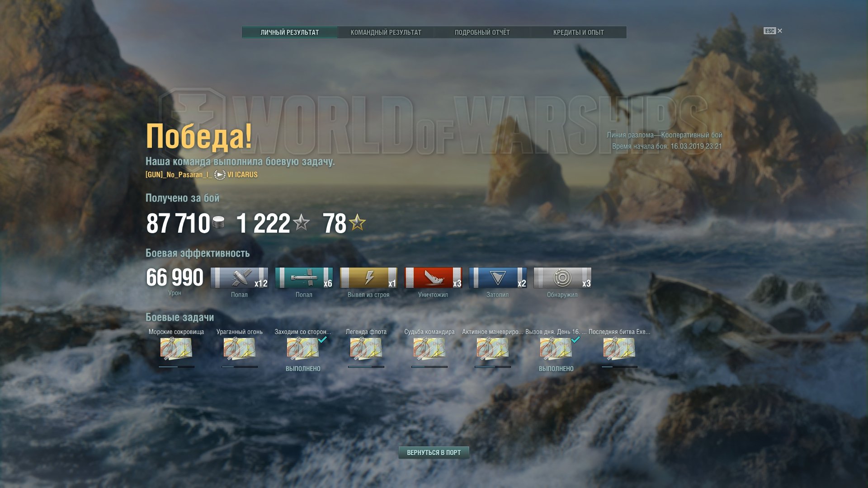The image size is (868, 488).
Task: Close results screen with ESC button
Action: [773, 31]
